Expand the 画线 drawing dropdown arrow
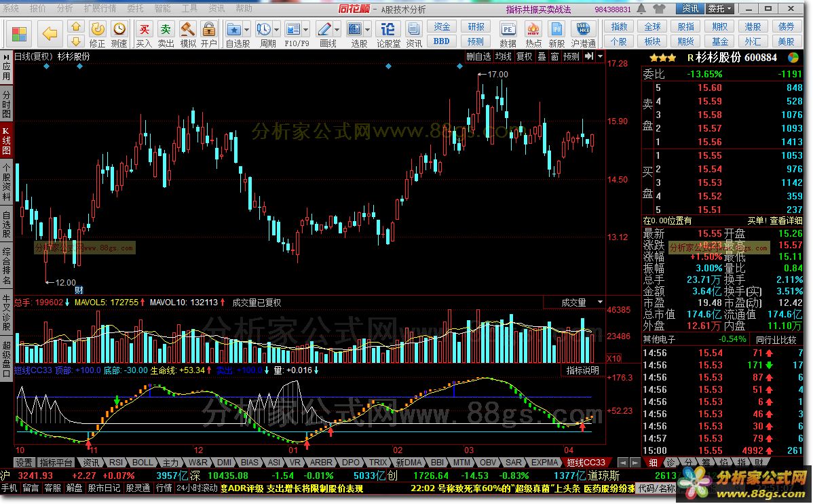 pyautogui.click(x=337, y=30)
